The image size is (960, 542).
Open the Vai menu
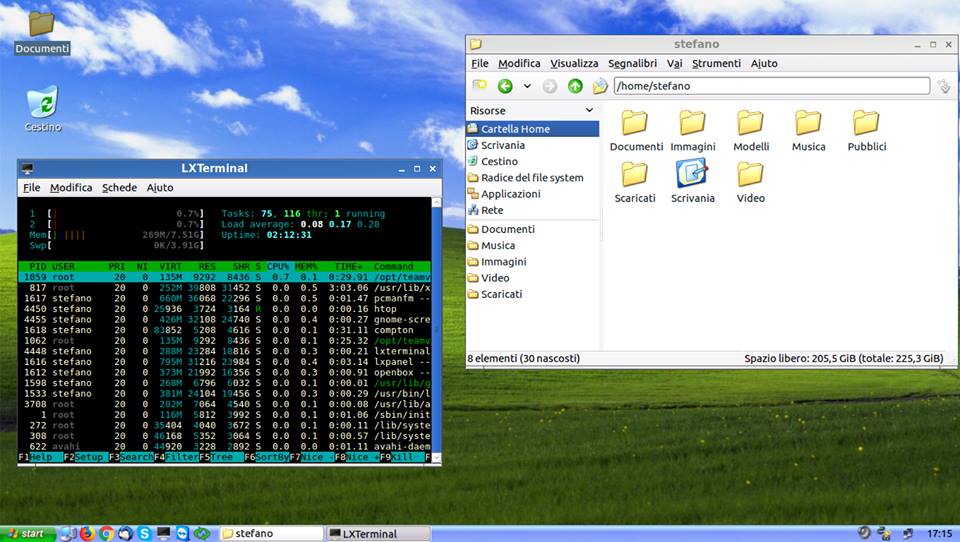pyautogui.click(x=674, y=63)
